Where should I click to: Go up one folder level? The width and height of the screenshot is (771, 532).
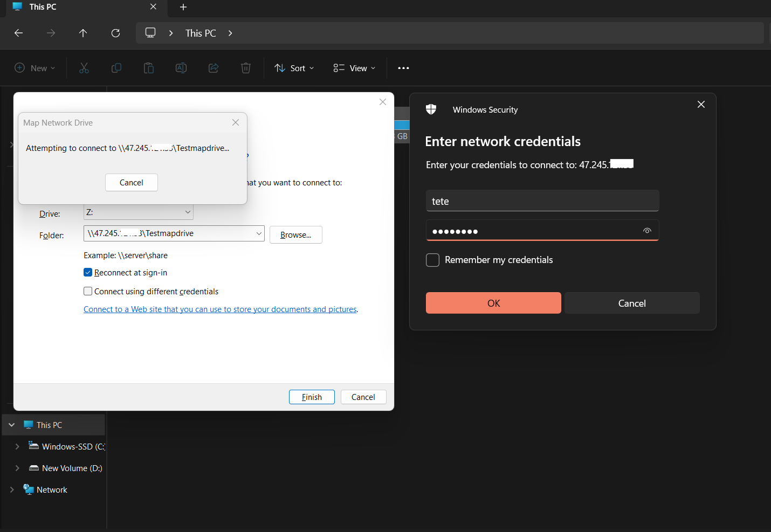point(83,33)
